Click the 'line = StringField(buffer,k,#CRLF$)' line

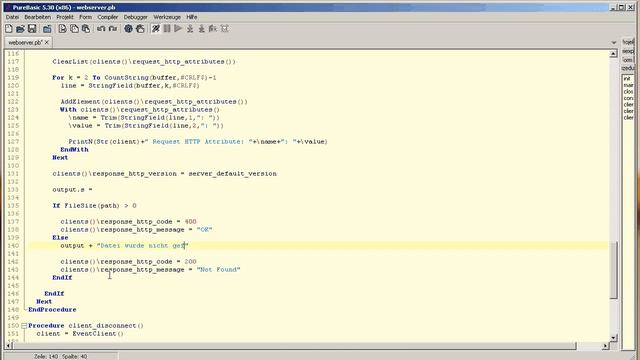coord(130,86)
